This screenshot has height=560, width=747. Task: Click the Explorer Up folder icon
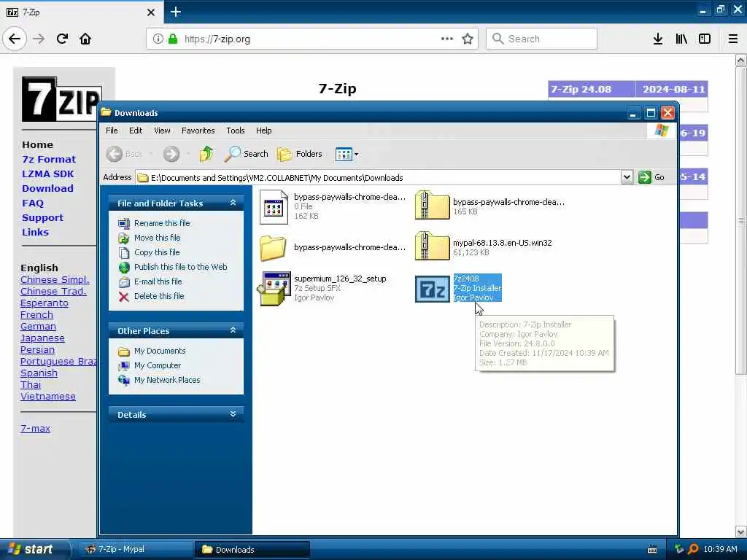[x=206, y=154]
